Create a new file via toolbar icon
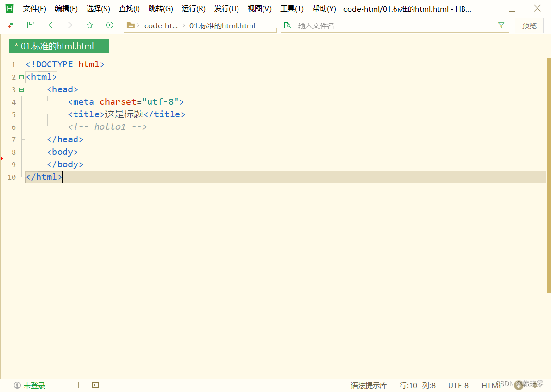Image resolution: width=551 pixels, height=392 pixels. tap(11, 25)
